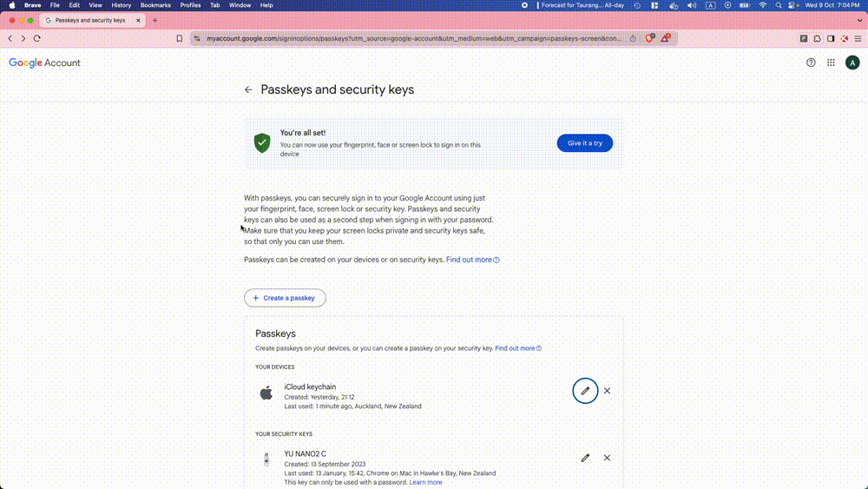This screenshot has width=868, height=489.
Task: Remove the iCloud keychain passkey
Action: [608, 391]
